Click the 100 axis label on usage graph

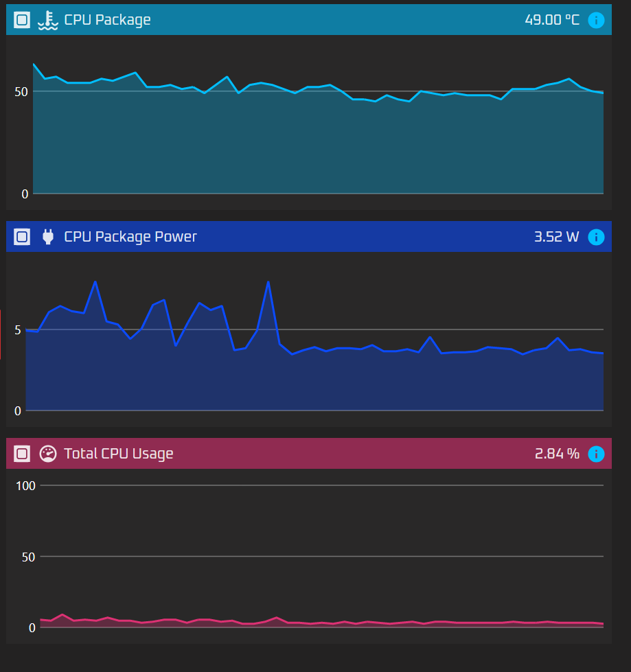click(x=25, y=486)
